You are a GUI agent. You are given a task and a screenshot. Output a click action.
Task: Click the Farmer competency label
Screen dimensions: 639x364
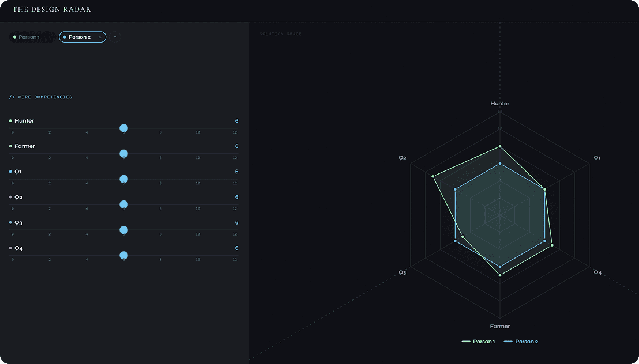point(24,146)
